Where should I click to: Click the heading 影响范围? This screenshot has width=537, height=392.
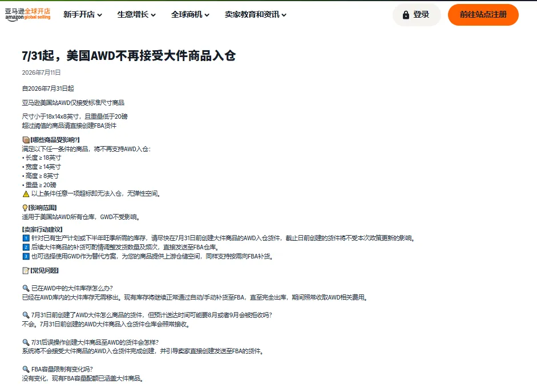(x=42, y=208)
